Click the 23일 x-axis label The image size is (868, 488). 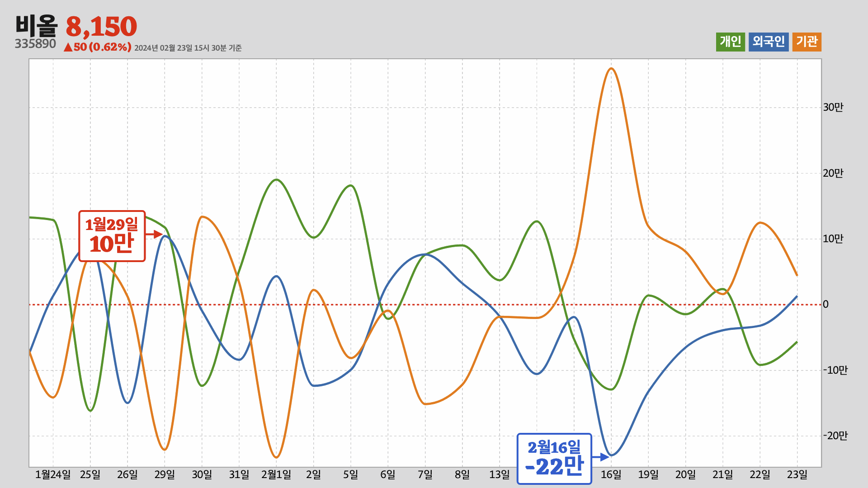click(797, 474)
